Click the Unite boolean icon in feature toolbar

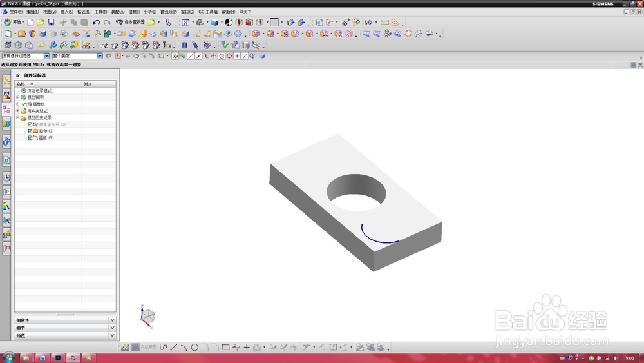point(107,34)
